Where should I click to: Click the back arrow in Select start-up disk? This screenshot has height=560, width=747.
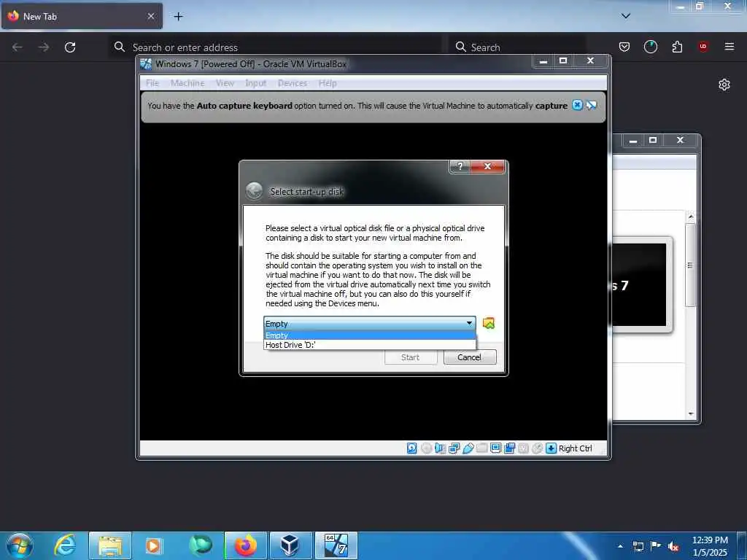click(x=254, y=191)
